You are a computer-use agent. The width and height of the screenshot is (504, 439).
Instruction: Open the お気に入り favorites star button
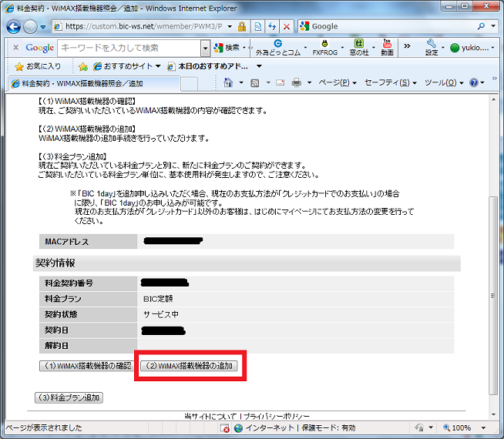coord(37,66)
